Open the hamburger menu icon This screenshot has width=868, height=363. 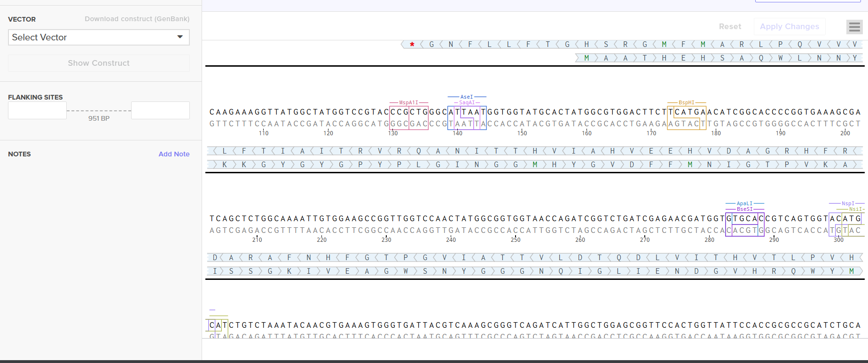(854, 27)
